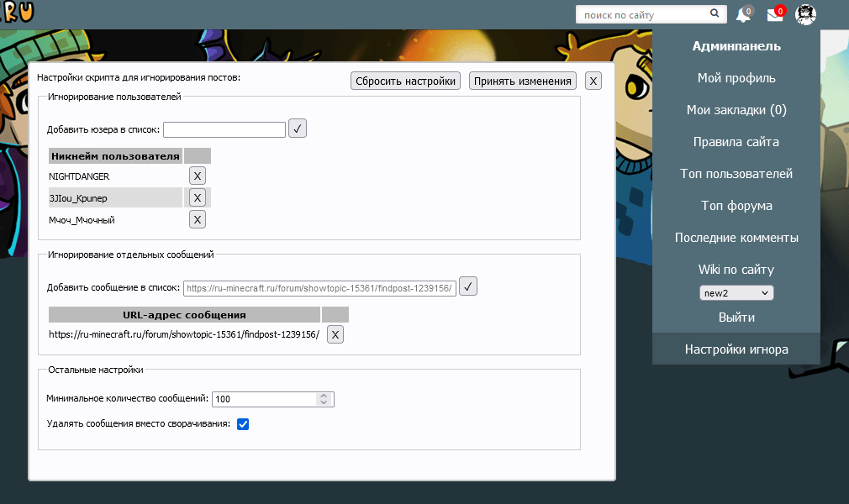Image resolution: width=849 pixels, height=504 pixels.
Task: Expand the new2 theme dropdown
Action: pyautogui.click(x=736, y=292)
